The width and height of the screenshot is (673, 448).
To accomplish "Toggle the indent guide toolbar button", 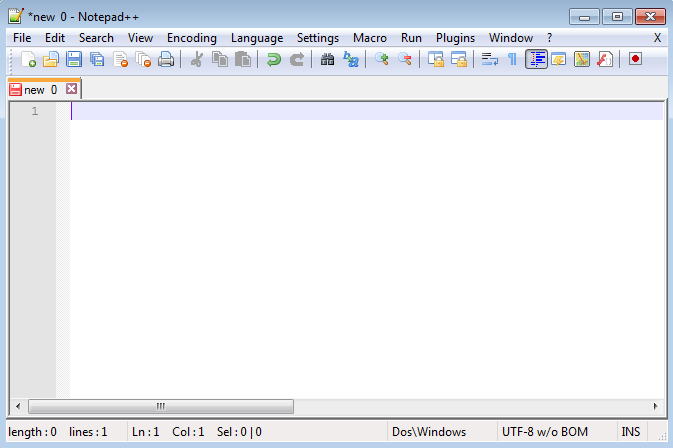I will pyautogui.click(x=536, y=59).
